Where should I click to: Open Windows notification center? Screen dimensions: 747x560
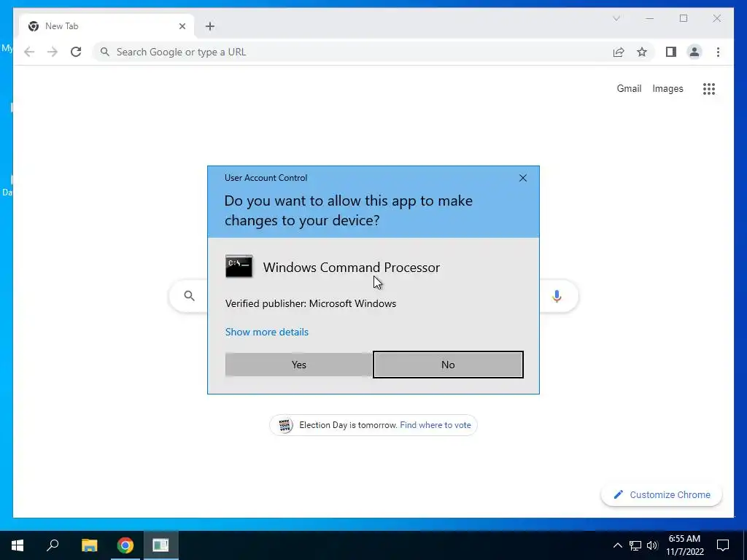click(x=723, y=545)
